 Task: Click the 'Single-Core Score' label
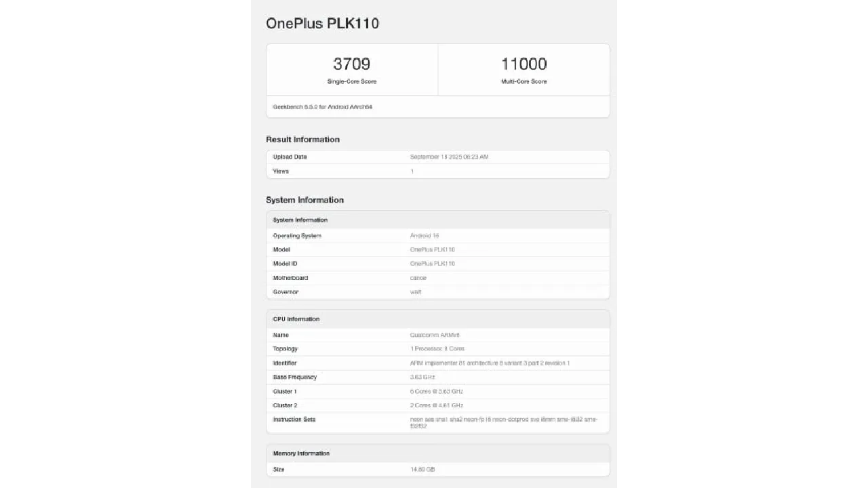(x=351, y=81)
